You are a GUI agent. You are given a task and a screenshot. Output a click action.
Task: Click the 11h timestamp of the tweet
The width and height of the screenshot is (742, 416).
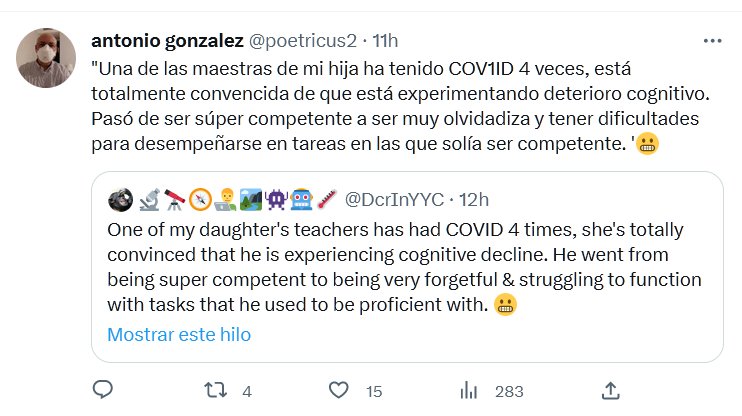pyautogui.click(x=385, y=41)
